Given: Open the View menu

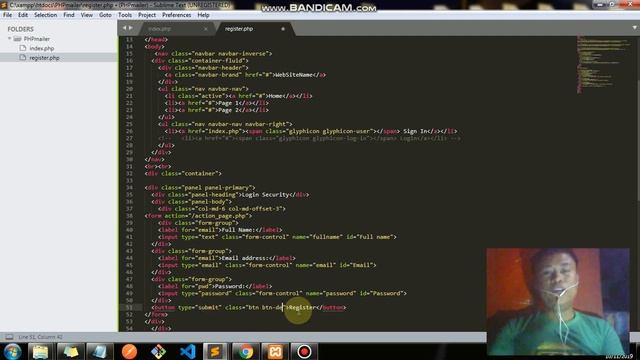Looking at the screenshot, I should (87, 15).
